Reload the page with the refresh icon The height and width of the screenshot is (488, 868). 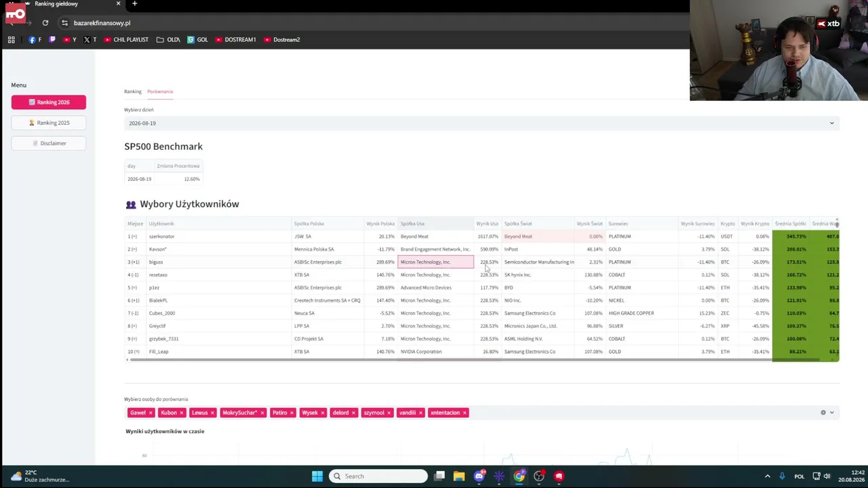coord(45,23)
